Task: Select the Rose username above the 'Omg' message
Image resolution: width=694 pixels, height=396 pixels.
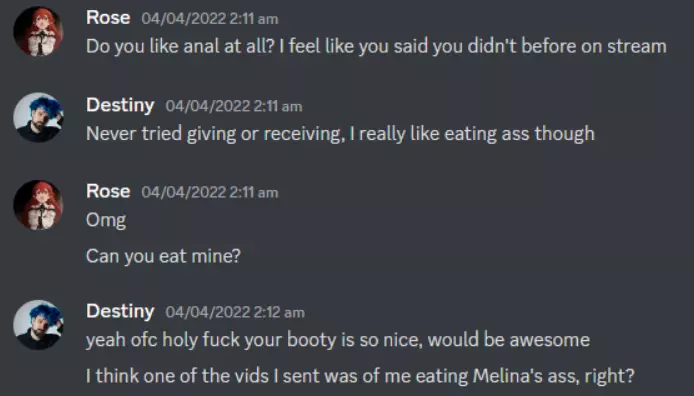Action: coord(108,192)
